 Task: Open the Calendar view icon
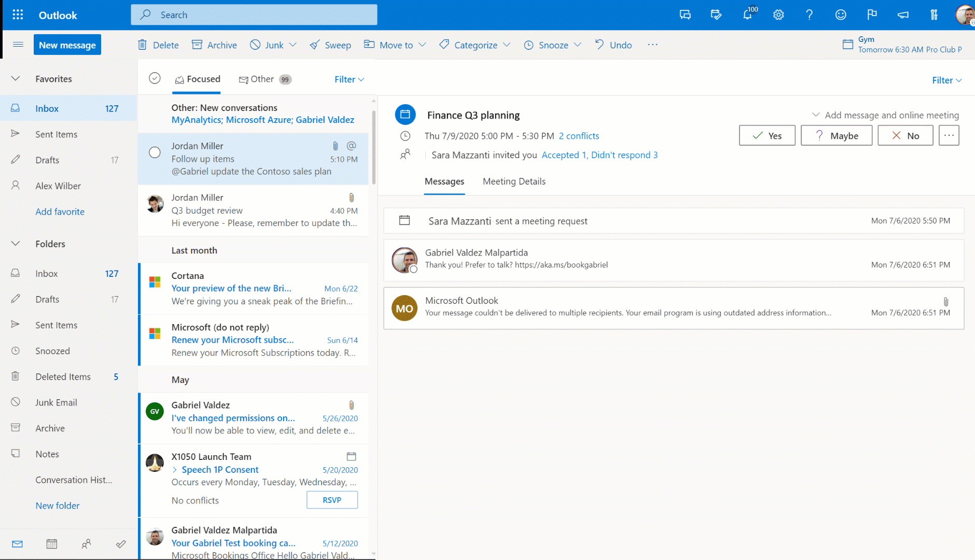coord(51,543)
